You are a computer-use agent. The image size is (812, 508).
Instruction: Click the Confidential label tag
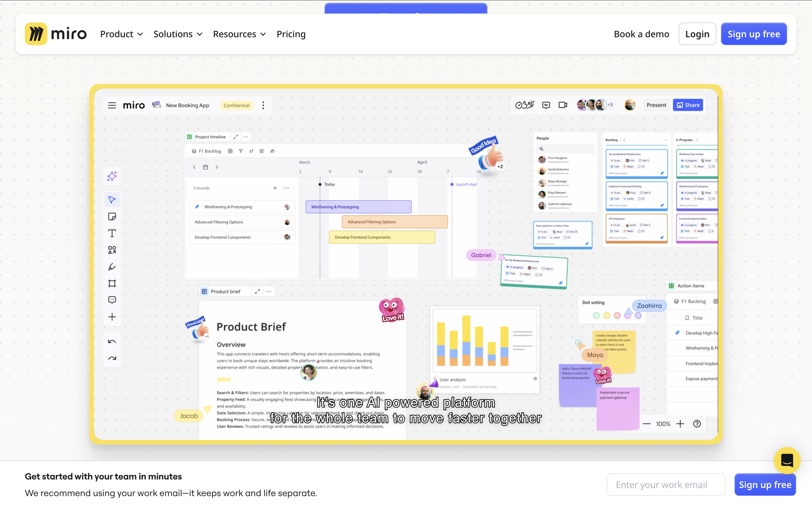pos(237,105)
